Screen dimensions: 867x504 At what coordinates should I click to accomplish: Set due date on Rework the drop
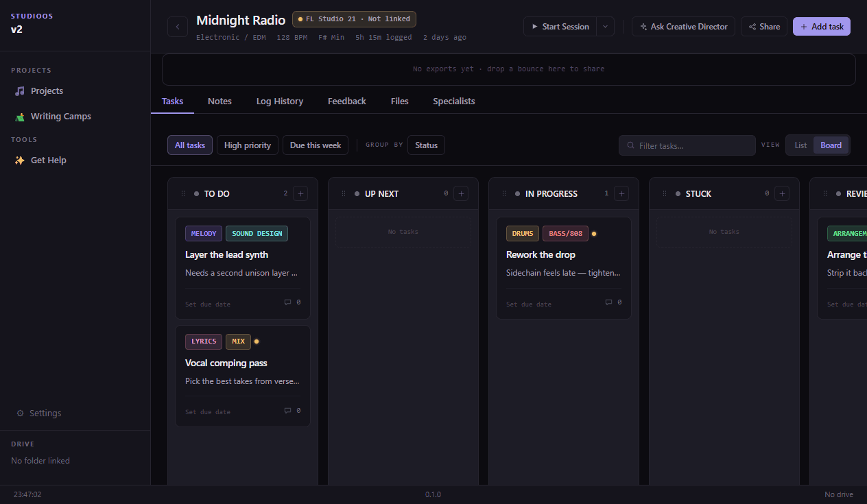pos(529,304)
